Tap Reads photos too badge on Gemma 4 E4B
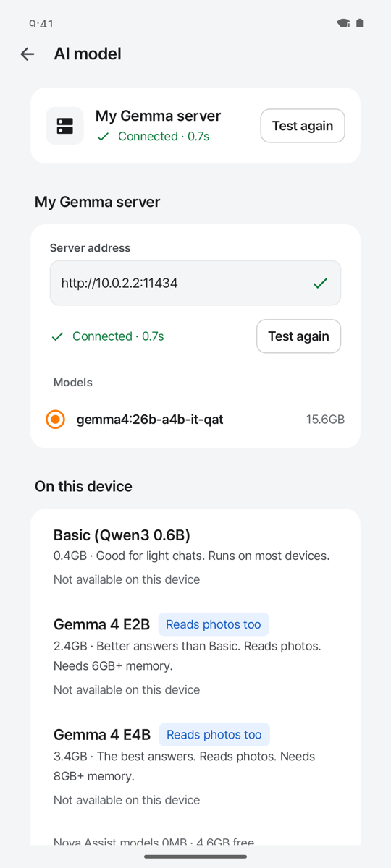 (214, 735)
